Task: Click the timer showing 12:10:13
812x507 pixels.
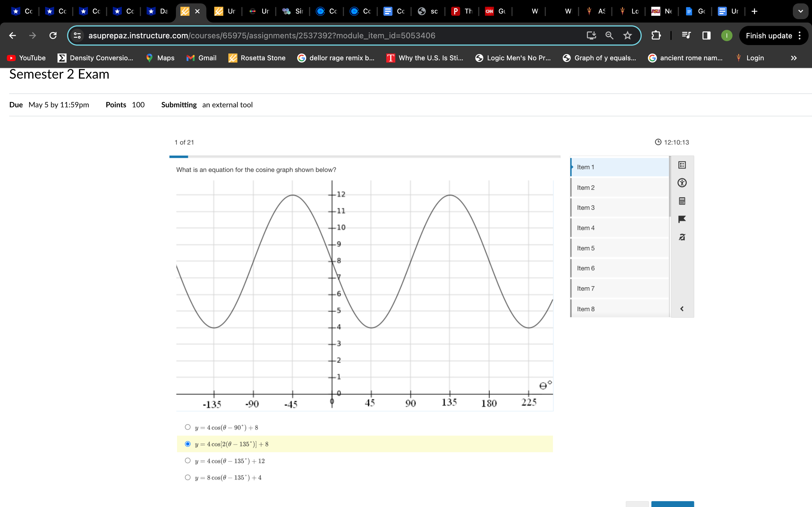Action: [x=672, y=141]
